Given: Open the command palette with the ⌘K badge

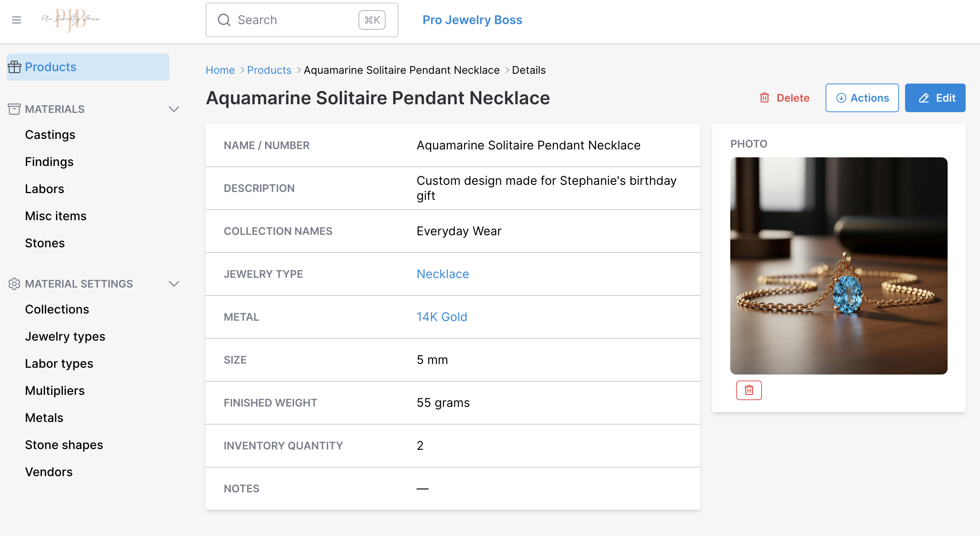Looking at the screenshot, I should 372,20.
